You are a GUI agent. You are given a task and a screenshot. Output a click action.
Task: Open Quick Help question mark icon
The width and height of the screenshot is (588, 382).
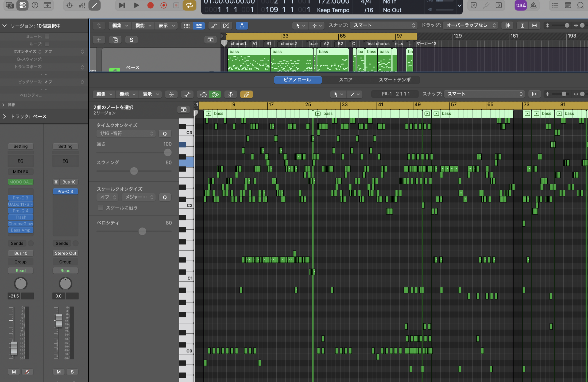(x=35, y=5)
